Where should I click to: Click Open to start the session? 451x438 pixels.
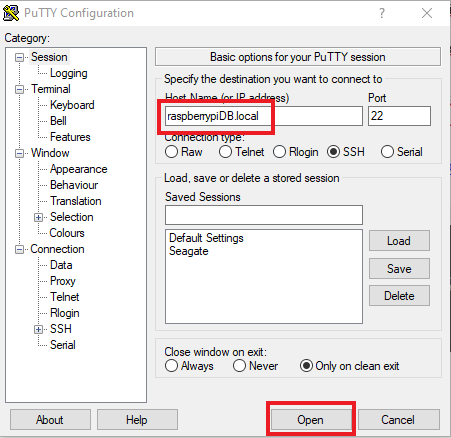[x=311, y=420]
